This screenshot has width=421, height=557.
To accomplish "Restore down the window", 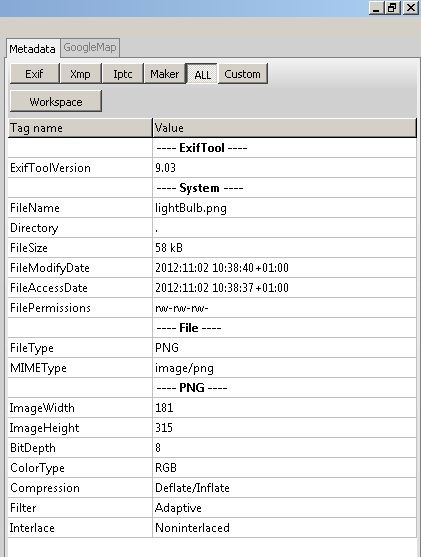I will point(393,7).
